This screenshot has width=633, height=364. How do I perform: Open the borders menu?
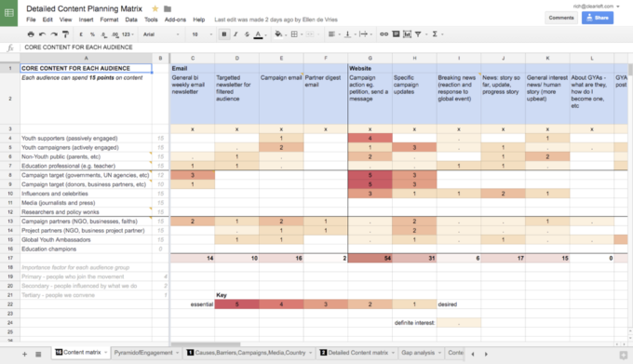click(x=294, y=34)
